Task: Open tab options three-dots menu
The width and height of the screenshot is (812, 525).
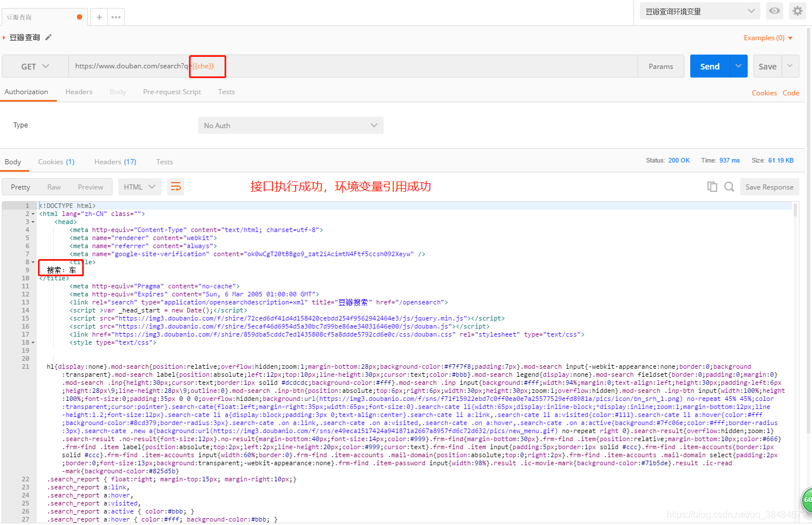Action: [116, 17]
